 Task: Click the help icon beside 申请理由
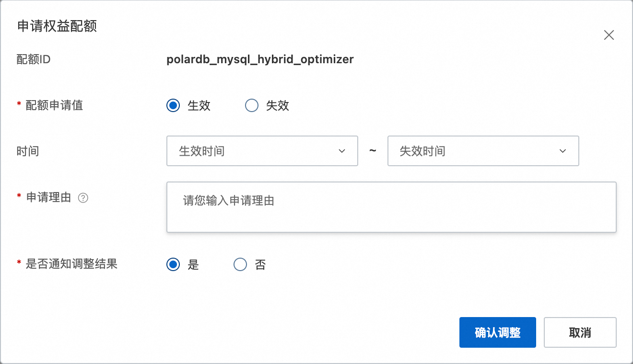83,198
